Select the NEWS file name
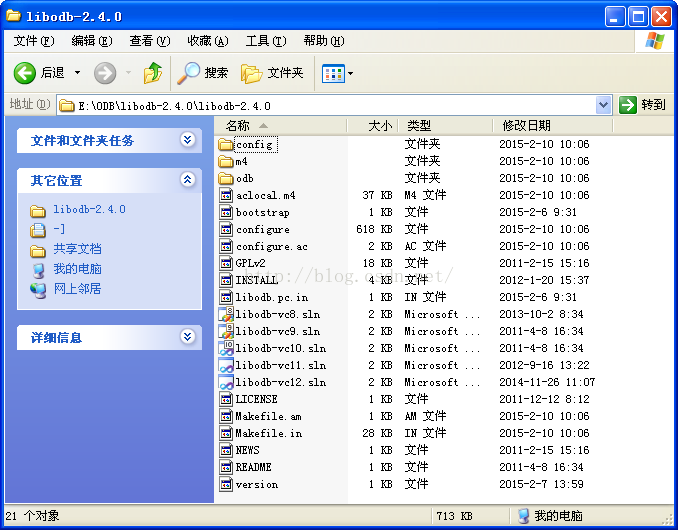This screenshot has width=678, height=530. 247,450
